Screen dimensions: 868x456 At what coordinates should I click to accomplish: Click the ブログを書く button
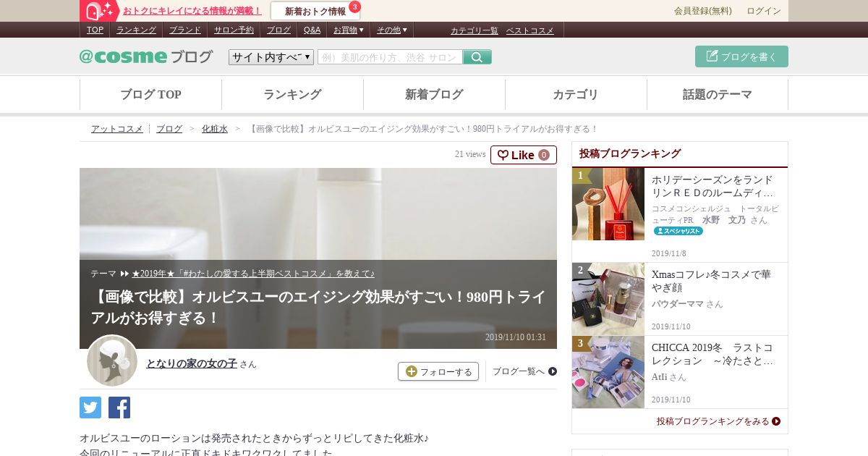(741, 56)
